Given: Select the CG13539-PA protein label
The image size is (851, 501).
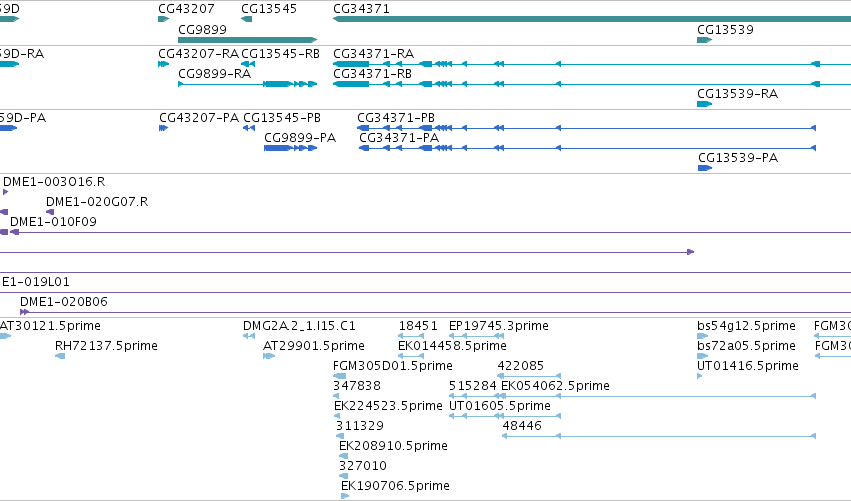Looking at the screenshot, I should tap(738, 158).
